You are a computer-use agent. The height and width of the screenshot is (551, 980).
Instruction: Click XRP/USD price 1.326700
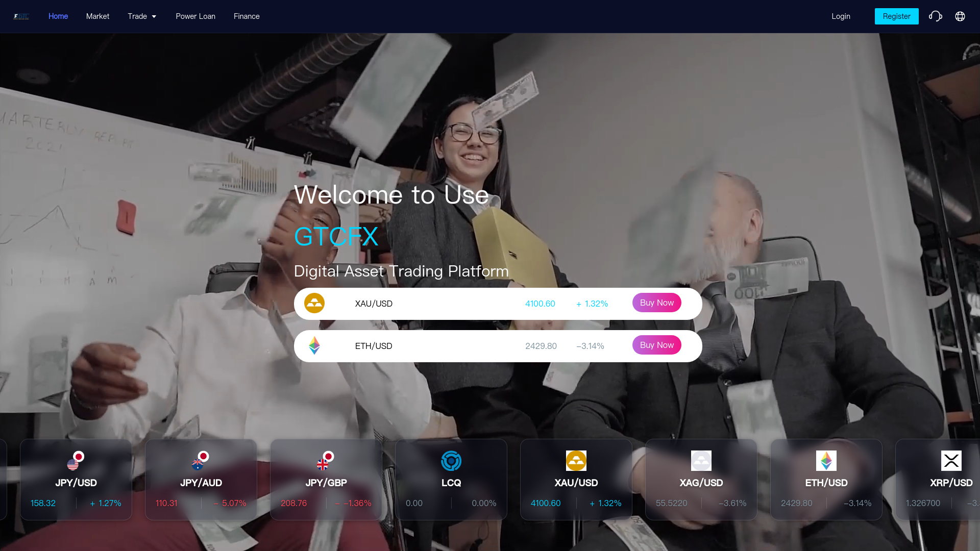[923, 503]
